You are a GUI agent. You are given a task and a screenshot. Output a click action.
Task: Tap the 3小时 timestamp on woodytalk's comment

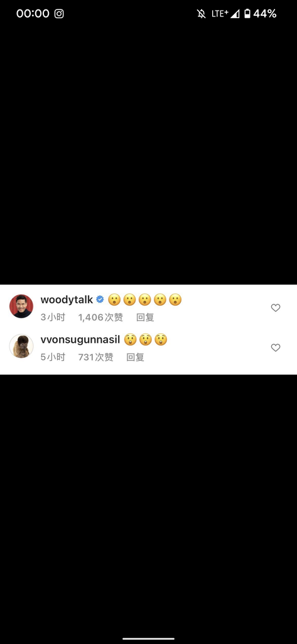coord(51,317)
